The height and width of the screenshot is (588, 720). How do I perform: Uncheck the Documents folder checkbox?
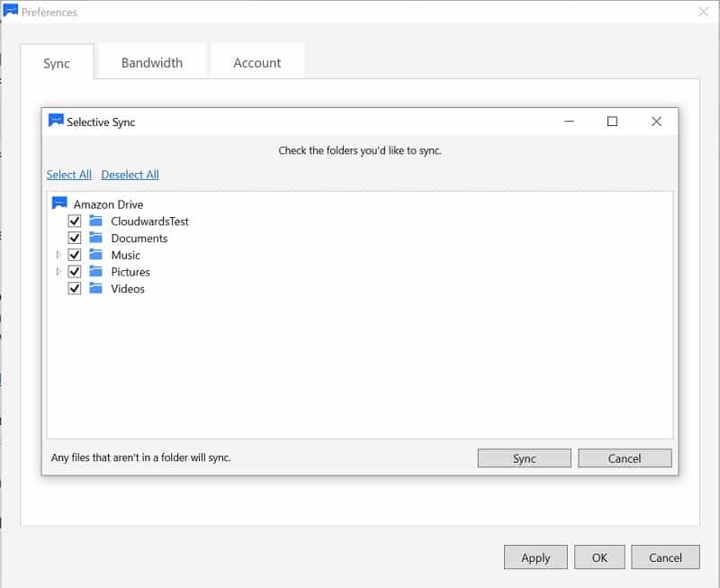point(75,238)
